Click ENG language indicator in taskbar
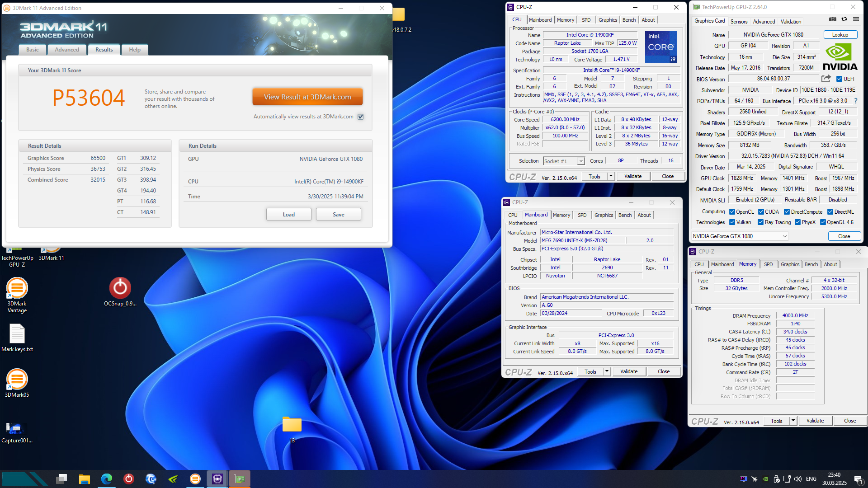The width and height of the screenshot is (868, 488). click(x=811, y=479)
